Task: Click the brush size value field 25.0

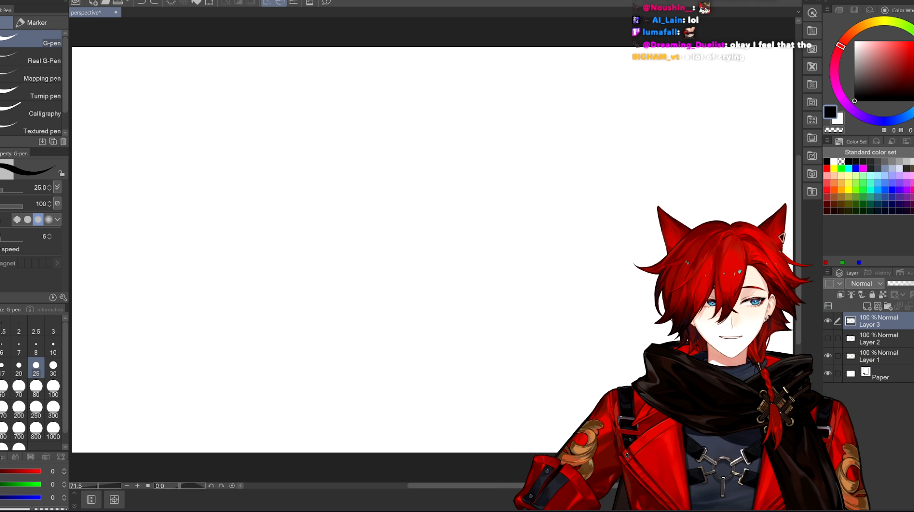Action: pos(39,187)
